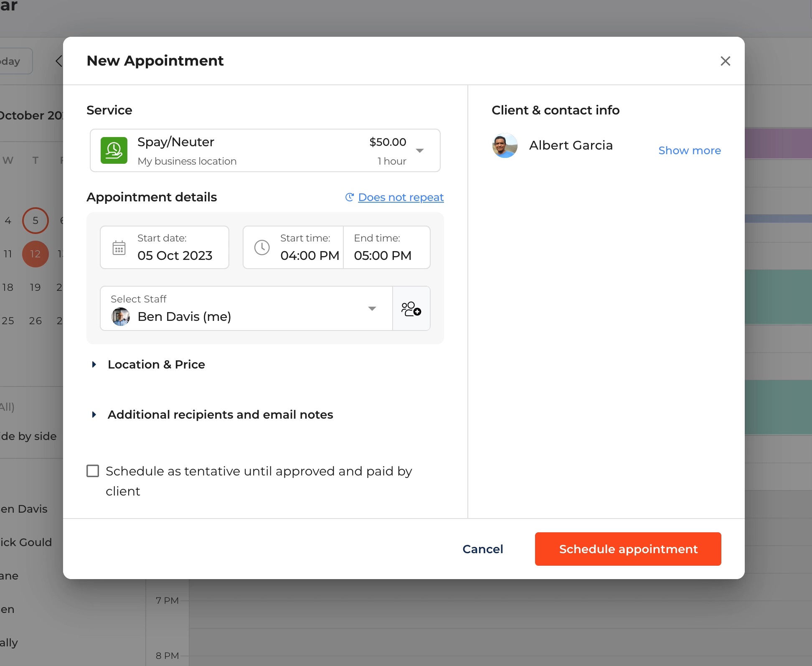Viewport: 812px width, 666px height.
Task: Close the New Appointment dialog
Action: 725,61
